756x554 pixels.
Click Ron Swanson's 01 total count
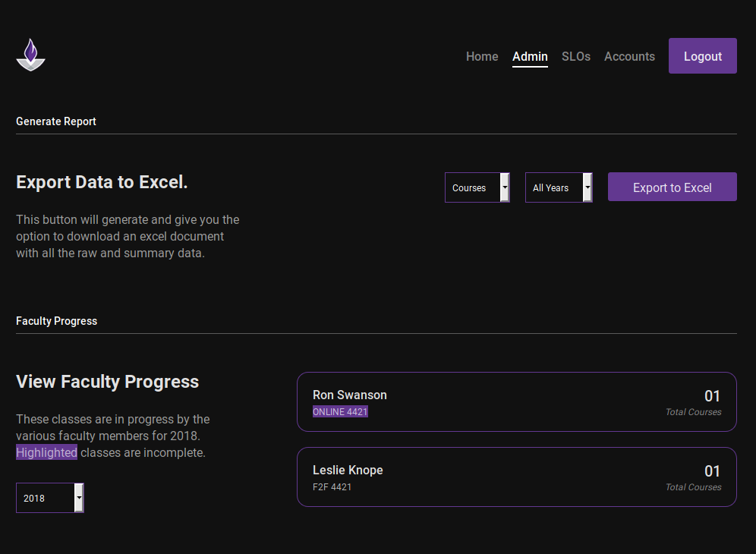712,396
